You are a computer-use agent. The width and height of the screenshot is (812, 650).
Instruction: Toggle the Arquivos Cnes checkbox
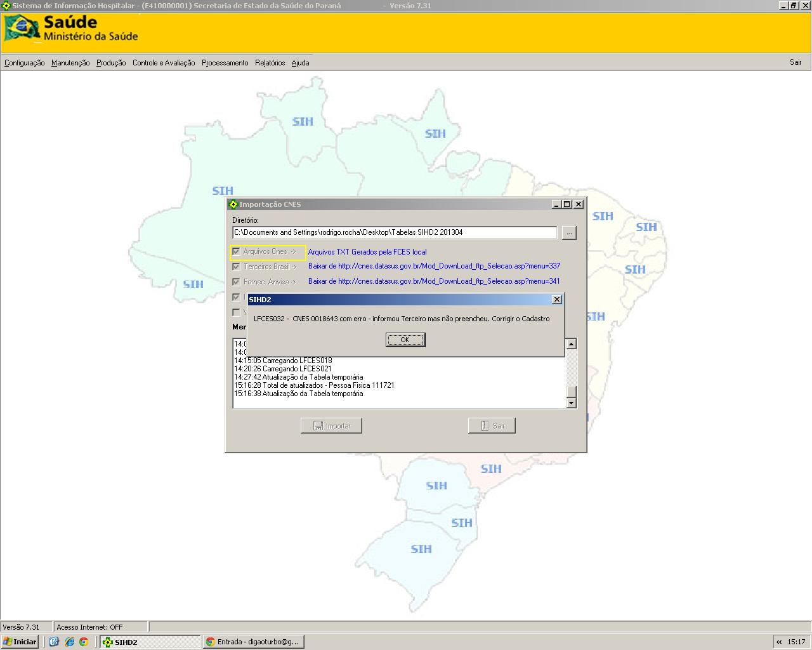click(236, 251)
